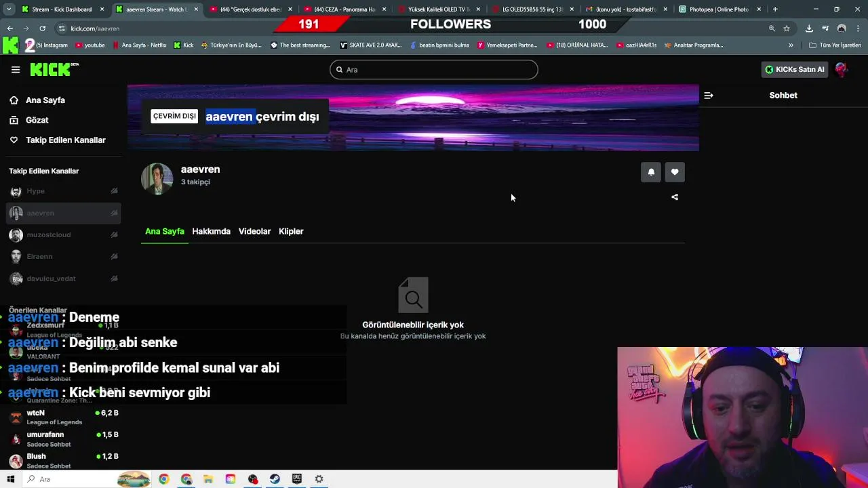Click the Sohbet panel heading
The image size is (868, 488).
click(783, 96)
